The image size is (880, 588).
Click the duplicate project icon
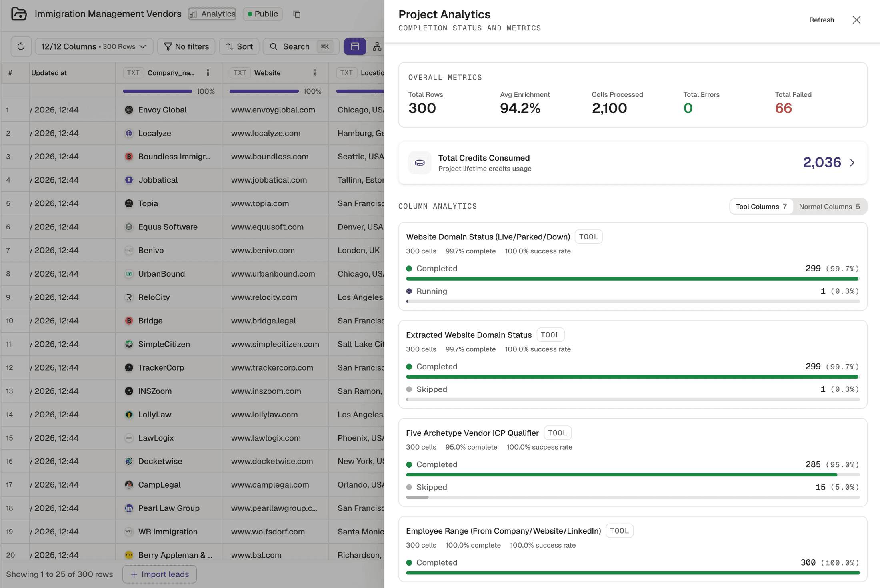pyautogui.click(x=297, y=14)
